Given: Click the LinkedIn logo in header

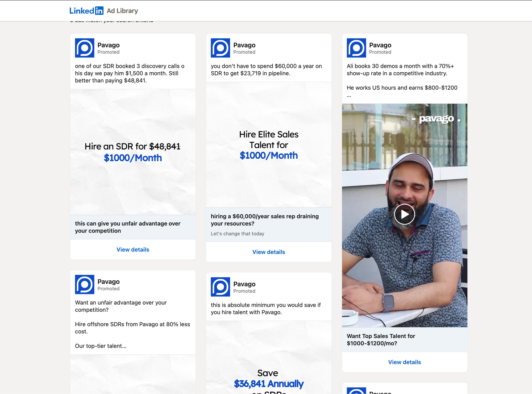Looking at the screenshot, I should pyautogui.click(x=86, y=11).
